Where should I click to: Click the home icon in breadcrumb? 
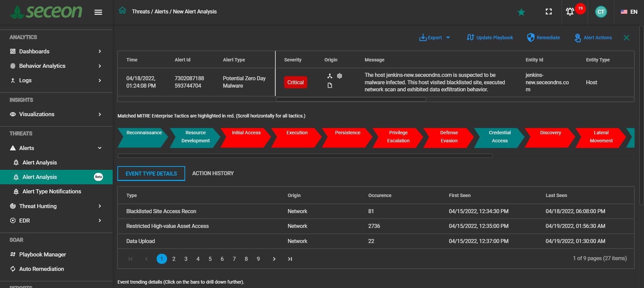(122, 11)
